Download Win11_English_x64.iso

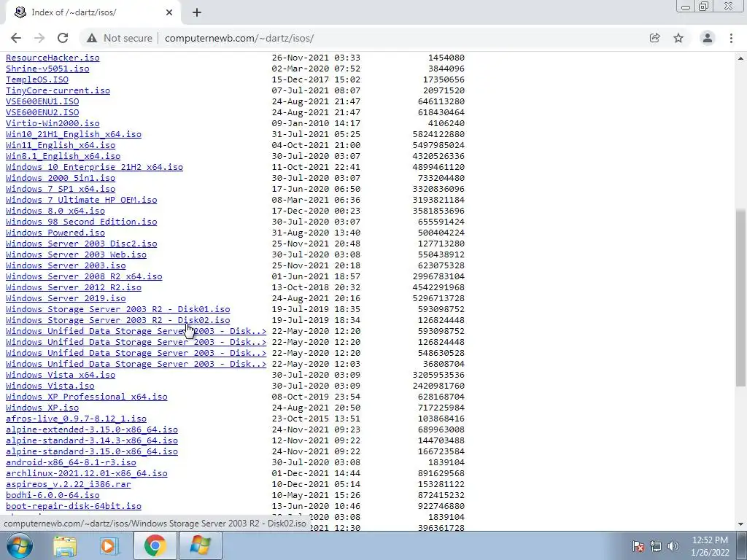[60, 145]
